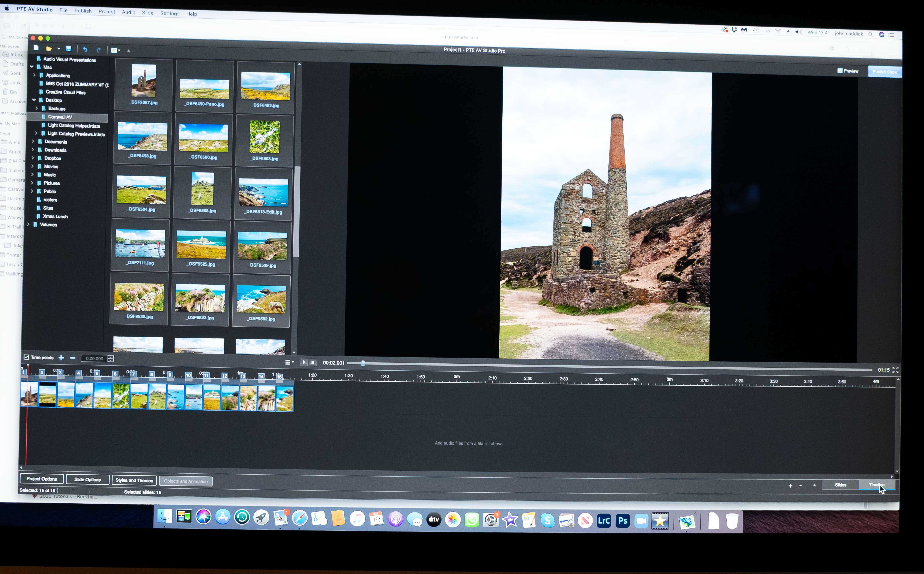Open the Zoom app from the Dock
Viewport: 924px width, 574px height.
tap(641, 521)
